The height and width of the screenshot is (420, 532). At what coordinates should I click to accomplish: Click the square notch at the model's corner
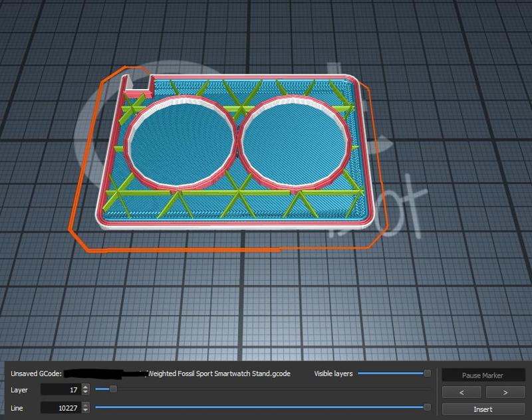pyautogui.click(x=138, y=84)
